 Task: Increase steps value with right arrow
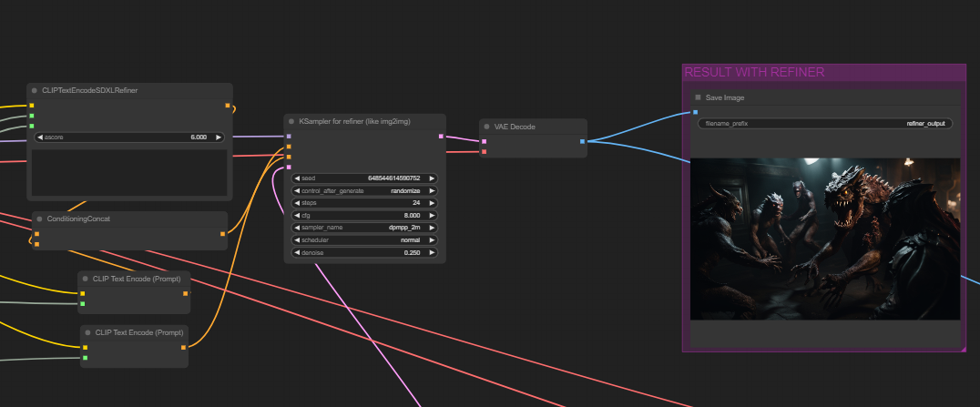[432, 203]
